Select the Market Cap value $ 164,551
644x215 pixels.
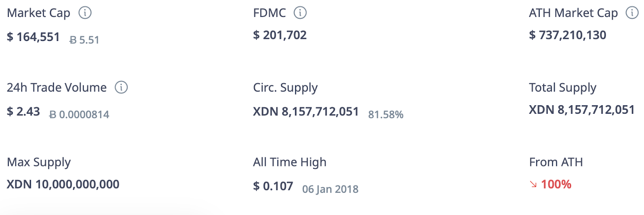[33, 37]
